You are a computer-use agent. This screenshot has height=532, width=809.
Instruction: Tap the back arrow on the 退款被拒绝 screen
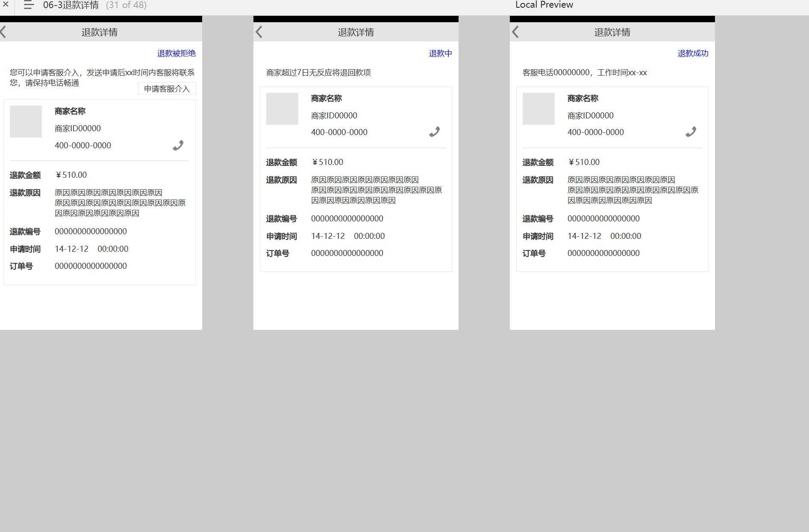click(3, 32)
